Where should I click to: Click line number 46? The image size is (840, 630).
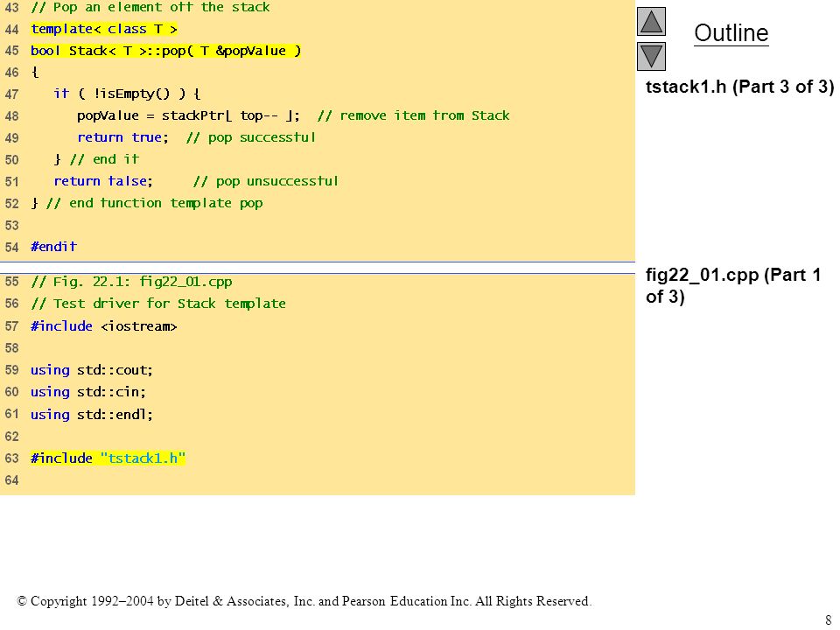(x=11, y=73)
